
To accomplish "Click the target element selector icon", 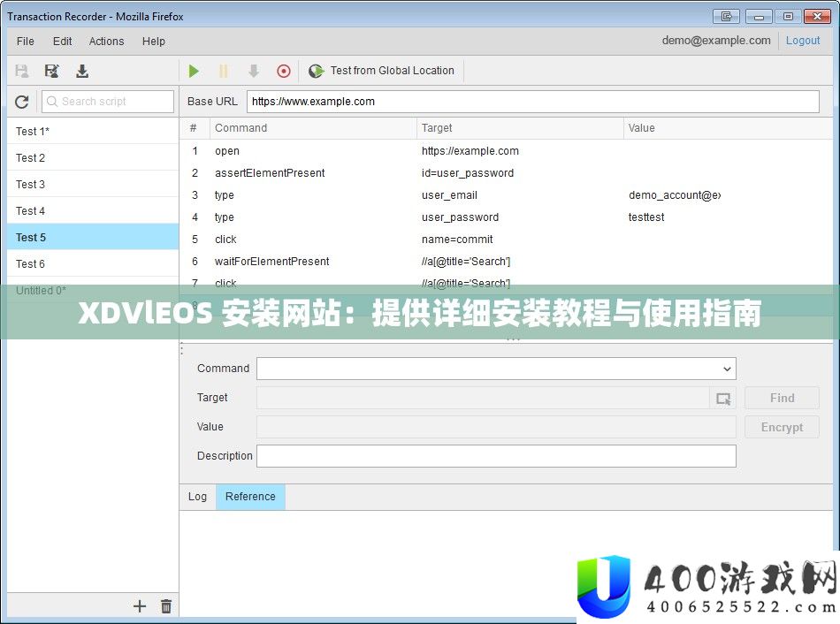I will 723,399.
